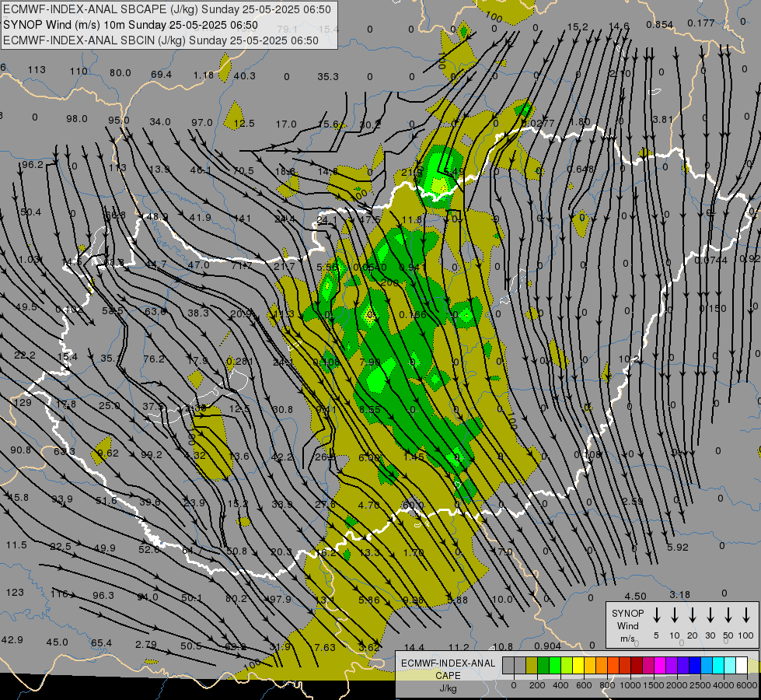
Task: Click the 30 m/s arrow in wind legend
Action: (x=710, y=615)
